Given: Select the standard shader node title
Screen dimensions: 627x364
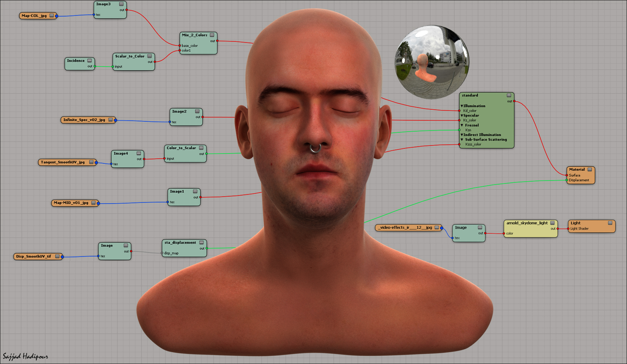Looking at the screenshot, I should point(470,95).
